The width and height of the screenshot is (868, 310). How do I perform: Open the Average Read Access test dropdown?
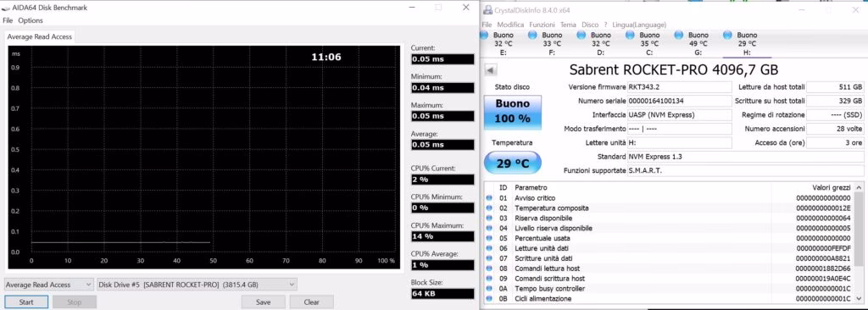pyautogui.click(x=48, y=285)
